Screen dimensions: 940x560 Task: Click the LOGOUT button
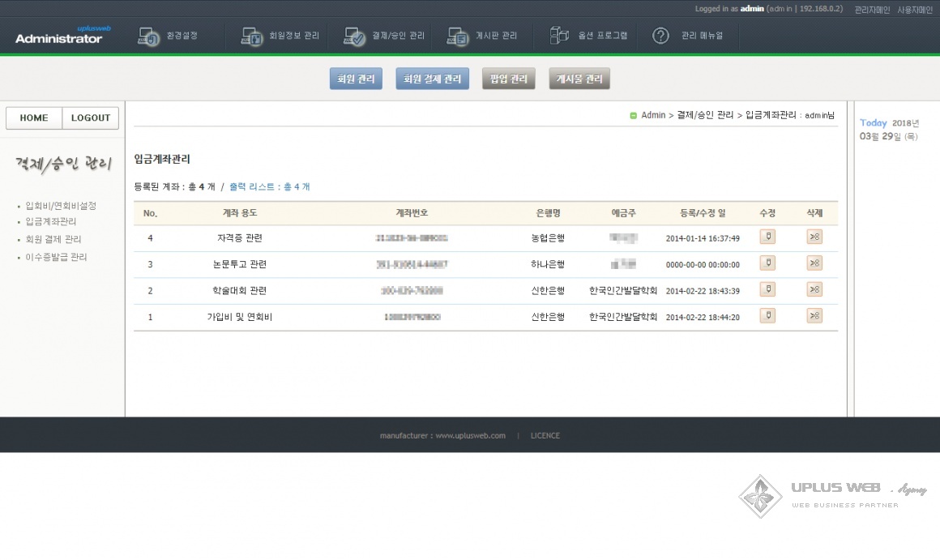pos(91,118)
